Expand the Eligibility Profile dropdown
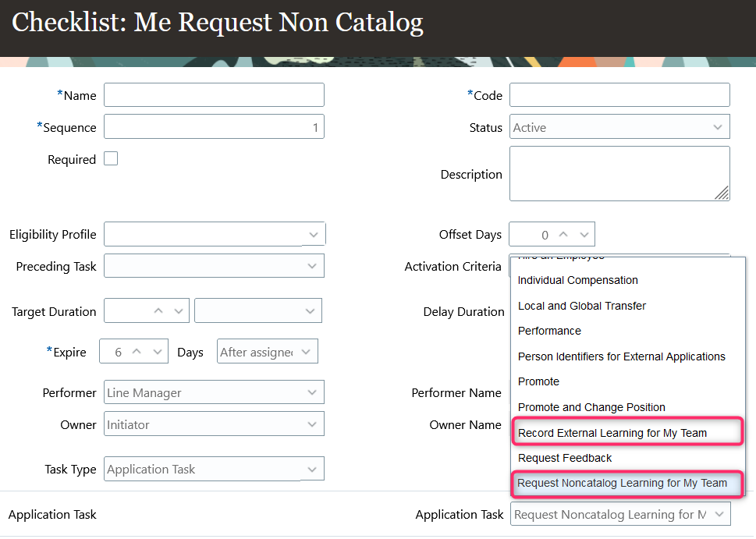The height and width of the screenshot is (539, 756). (314, 234)
